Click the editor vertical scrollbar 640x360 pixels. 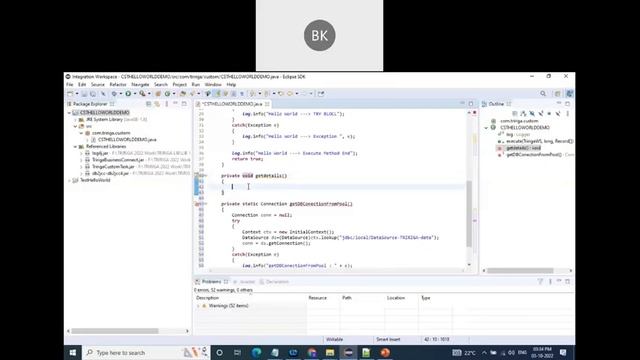[x=469, y=214]
